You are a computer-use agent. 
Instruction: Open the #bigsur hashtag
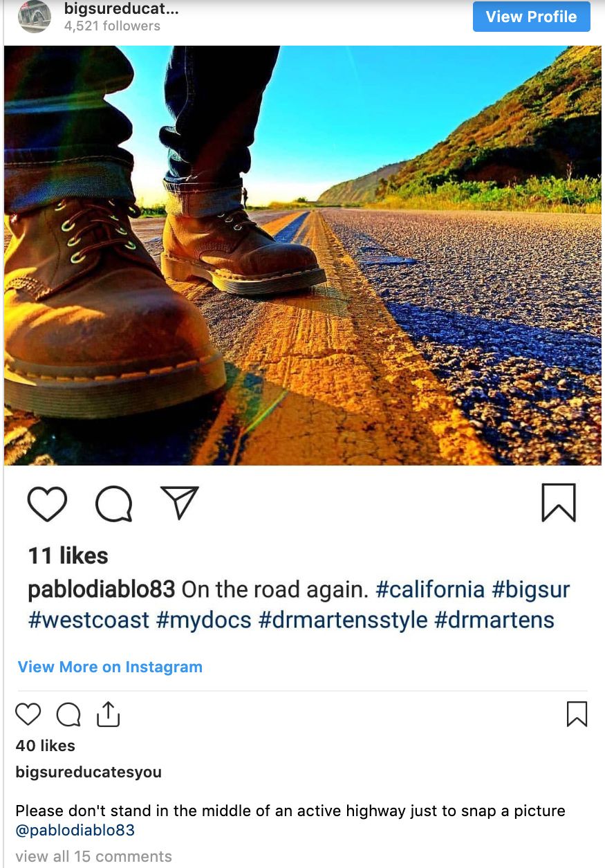(x=531, y=589)
